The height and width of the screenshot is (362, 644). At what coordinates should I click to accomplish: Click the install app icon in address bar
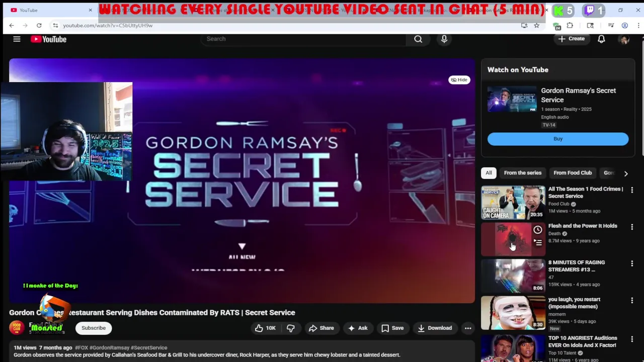coord(524,25)
